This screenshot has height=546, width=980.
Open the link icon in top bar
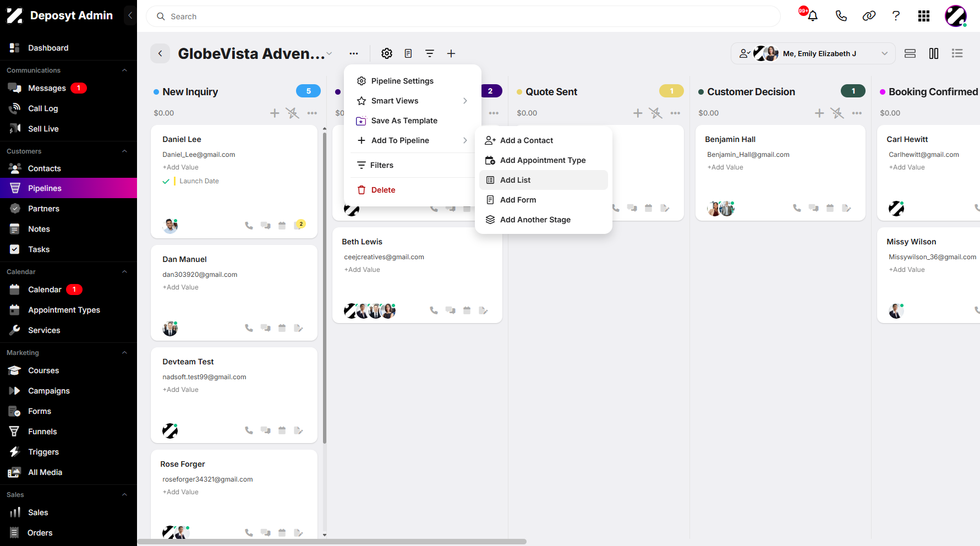click(869, 16)
